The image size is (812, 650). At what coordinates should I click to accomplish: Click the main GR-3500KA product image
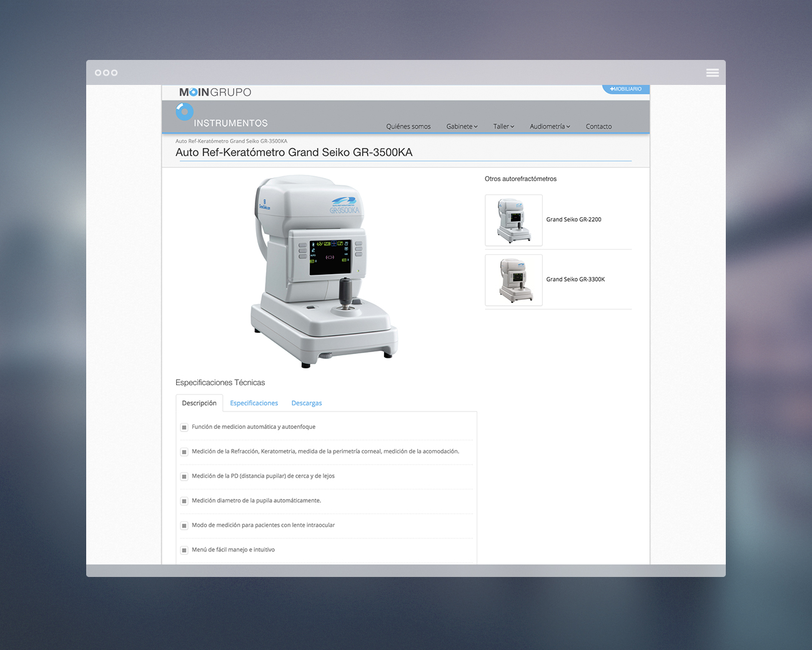pos(324,271)
